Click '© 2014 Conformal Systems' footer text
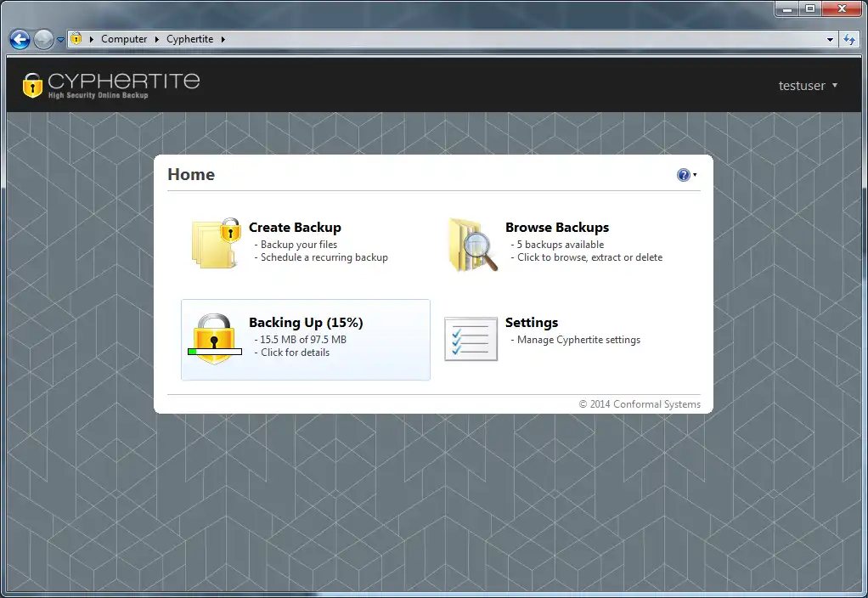The height and width of the screenshot is (598, 868). coord(640,404)
